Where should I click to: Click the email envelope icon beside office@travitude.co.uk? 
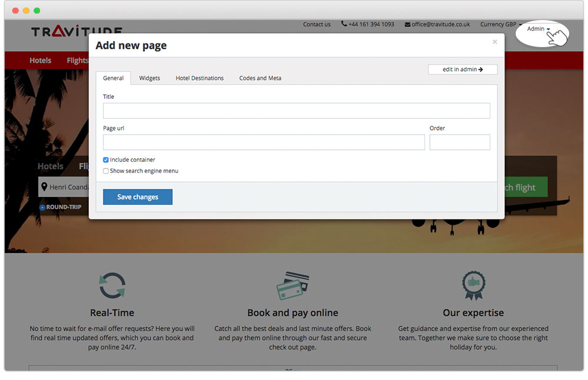(406, 25)
